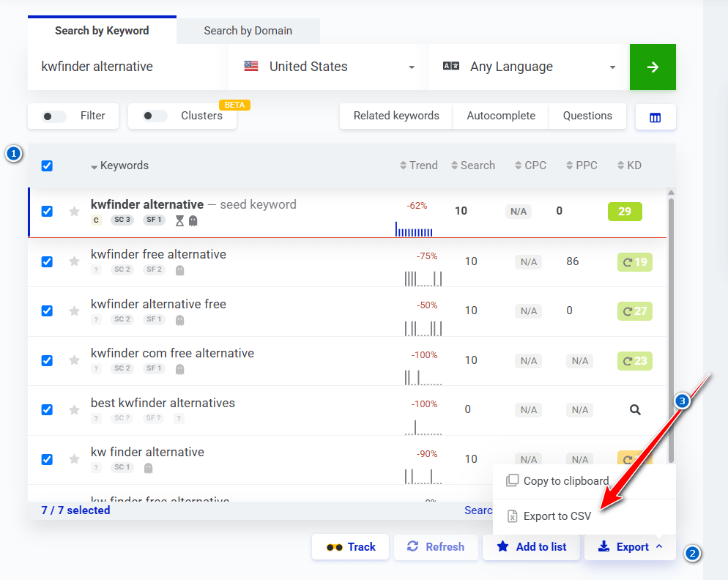Screen dimensions: 728x580
Task: Select the Related keywords tab
Action: tap(396, 116)
